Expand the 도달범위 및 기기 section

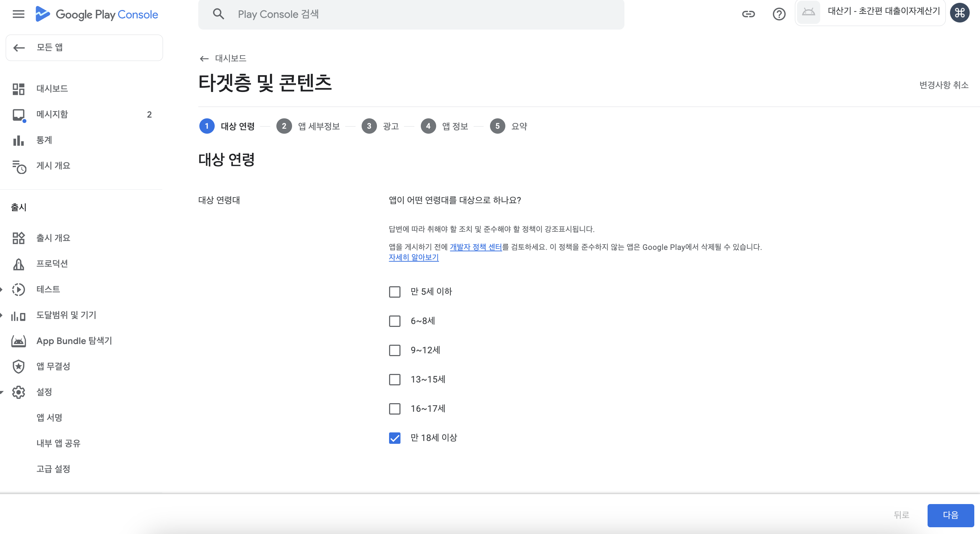2,315
